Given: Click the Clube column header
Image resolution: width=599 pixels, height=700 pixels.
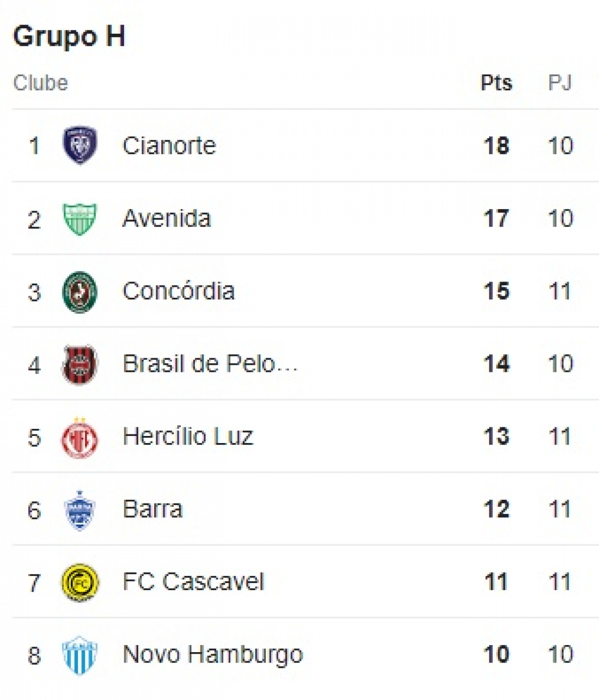Looking at the screenshot, I should coord(40,83).
